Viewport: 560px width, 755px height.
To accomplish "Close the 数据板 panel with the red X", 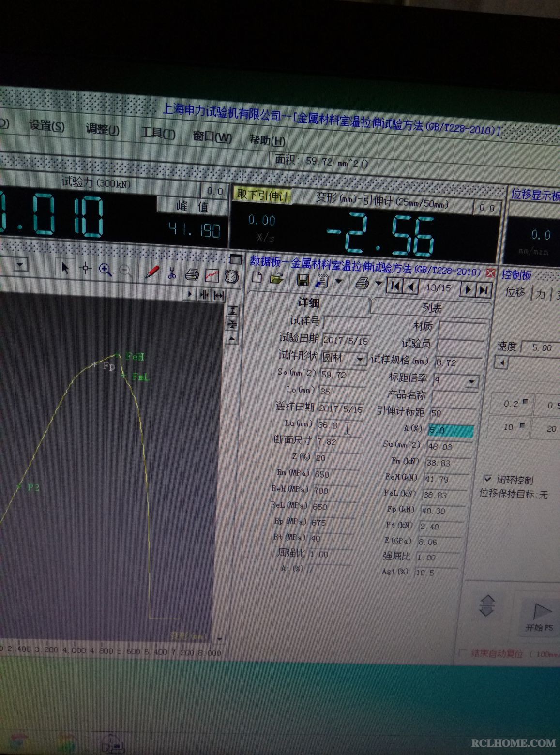I will (x=490, y=273).
